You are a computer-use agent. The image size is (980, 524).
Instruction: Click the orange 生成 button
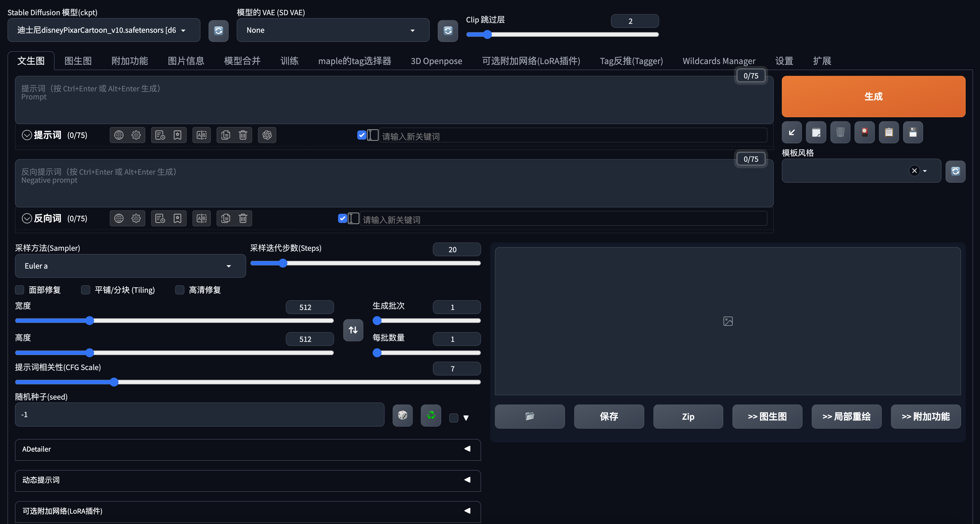tap(873, 96)
